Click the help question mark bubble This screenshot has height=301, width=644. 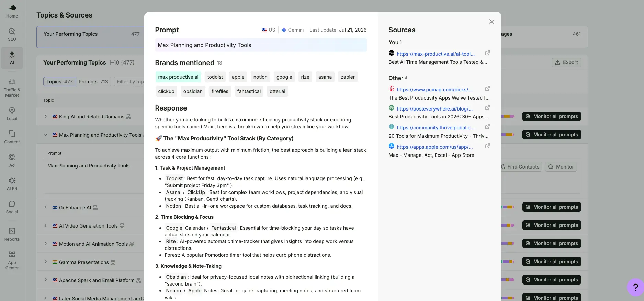[x=635, y=287]
